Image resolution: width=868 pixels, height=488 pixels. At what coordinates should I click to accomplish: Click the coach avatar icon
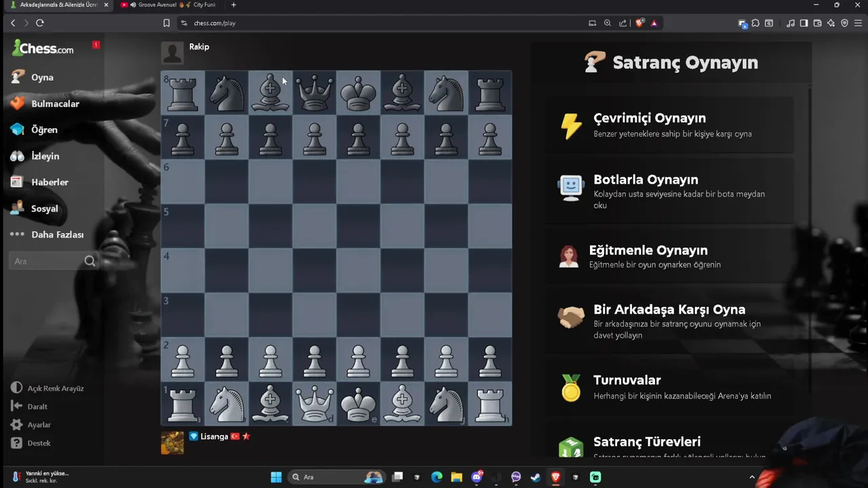coord(568,256)
